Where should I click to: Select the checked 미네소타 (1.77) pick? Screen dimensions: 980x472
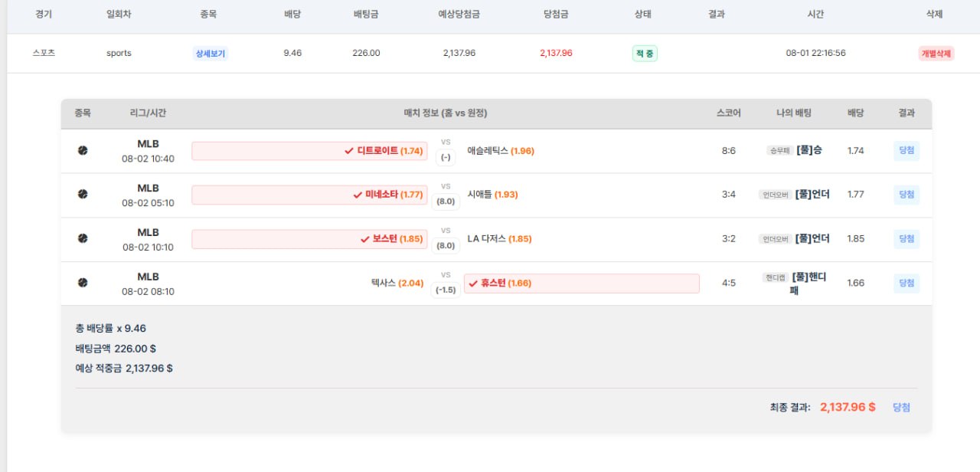309,195
